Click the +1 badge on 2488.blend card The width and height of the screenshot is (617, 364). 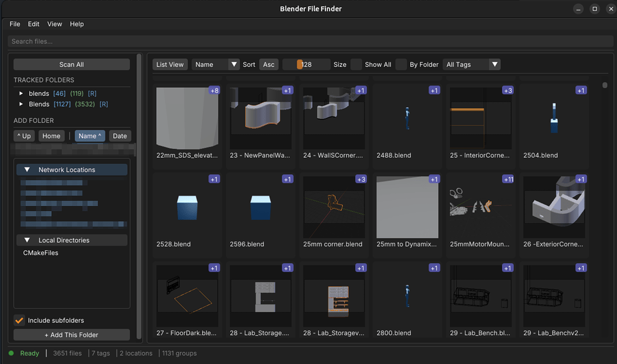pyautogui.click(x=434, y=90)
